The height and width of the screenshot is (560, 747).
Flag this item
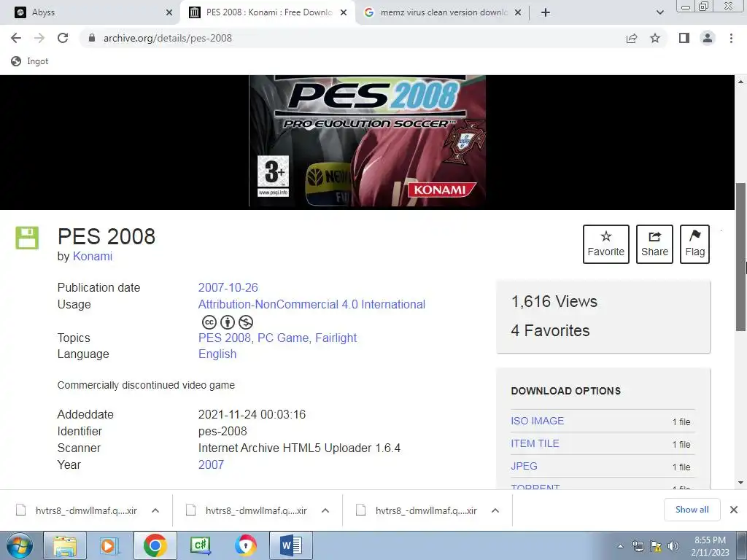point(694,244)
